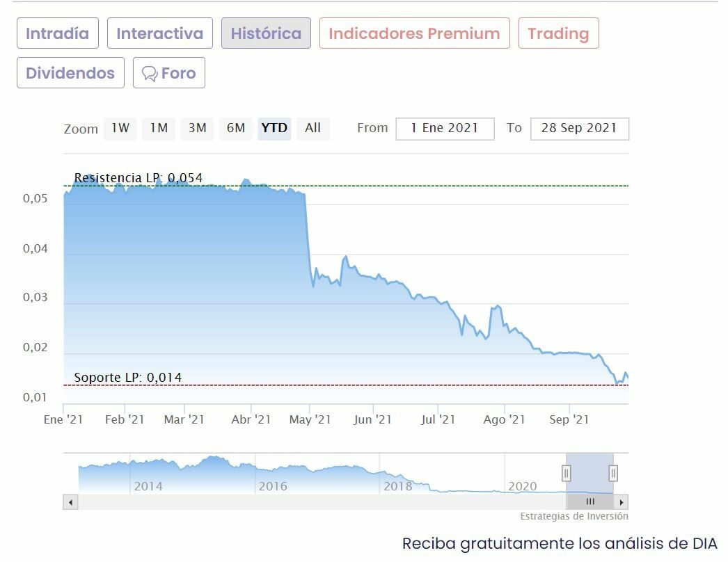Screen dimensions: 728x562
Task: Click the navigator right handle
Action: pyautogui.click(x=613, y=474)
